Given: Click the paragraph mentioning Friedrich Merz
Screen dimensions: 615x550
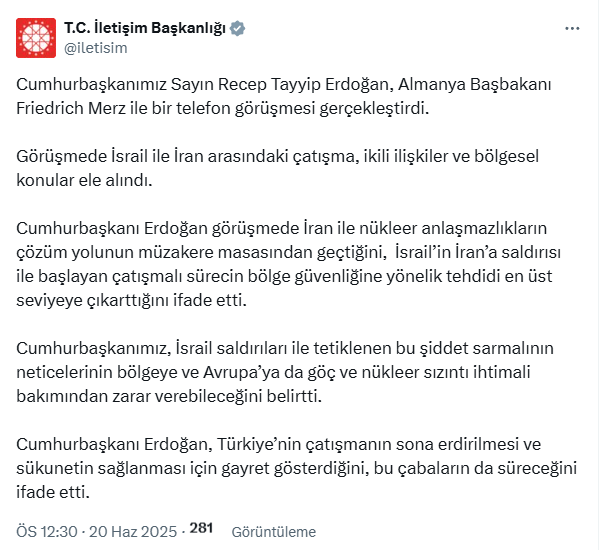Looking at the screenshot, I should coord(284,96).
